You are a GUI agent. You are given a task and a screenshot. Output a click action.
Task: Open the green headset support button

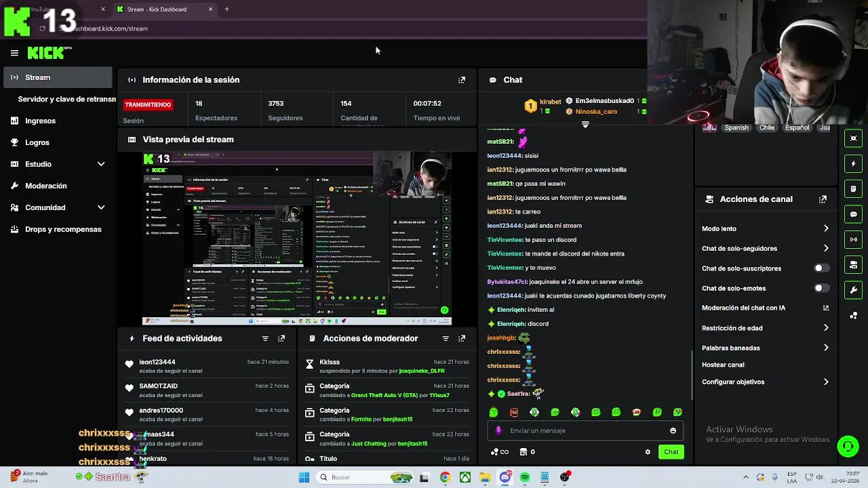[848, 446]
